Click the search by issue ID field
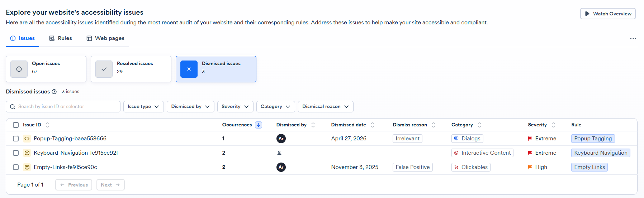644x198 pixels. coord(63,107)
